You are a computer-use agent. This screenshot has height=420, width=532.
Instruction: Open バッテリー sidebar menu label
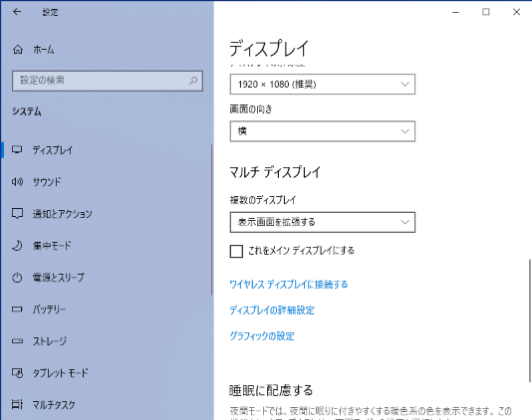point(49,310)
